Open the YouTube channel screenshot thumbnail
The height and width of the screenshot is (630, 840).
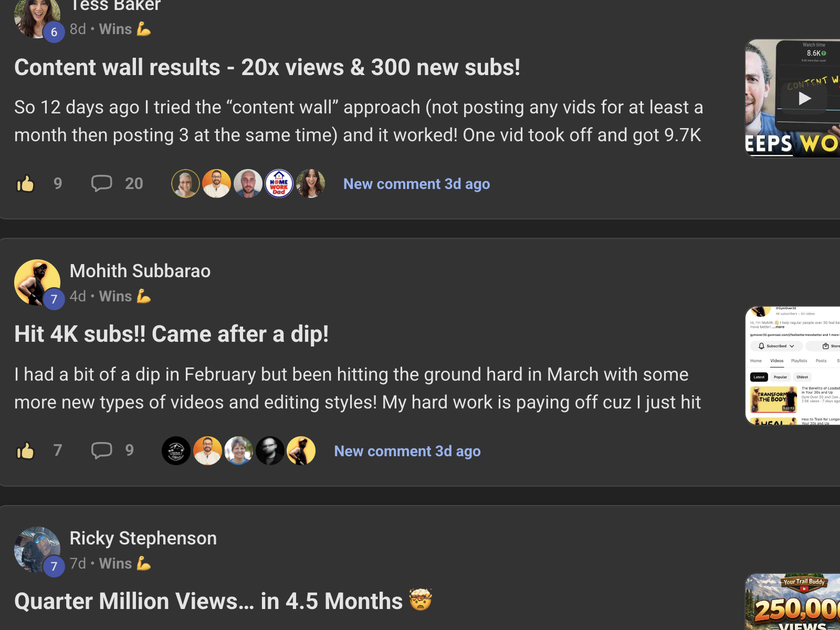(793, 365)
